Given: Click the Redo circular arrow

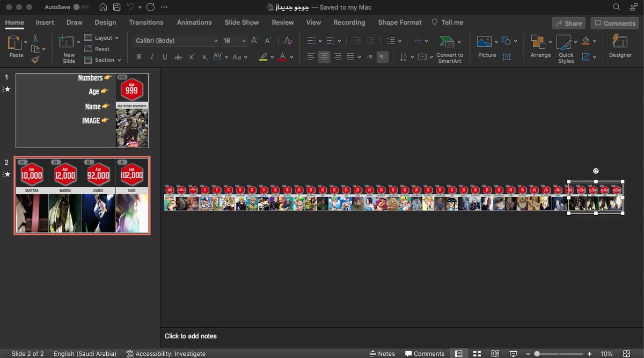Looking at the screenshot, I should tap(150, 8).
